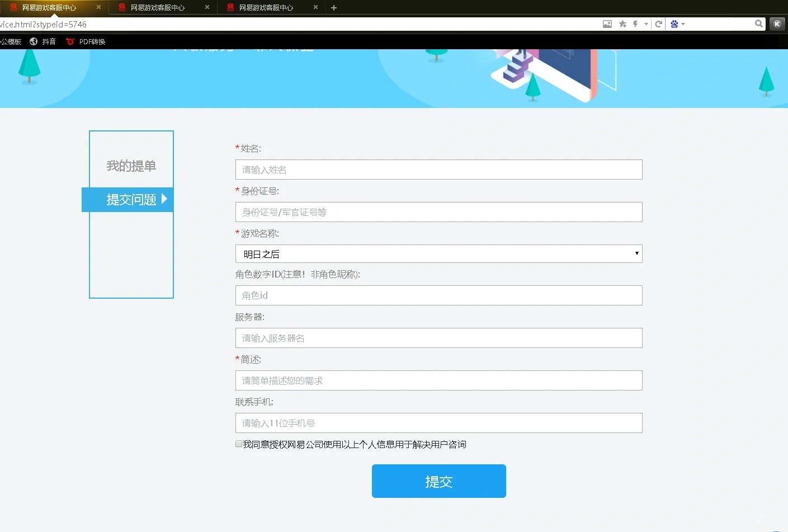This screenshot has height=532, width=788.
Task: Click the favicon of the first tab
Action: point(13,7)
